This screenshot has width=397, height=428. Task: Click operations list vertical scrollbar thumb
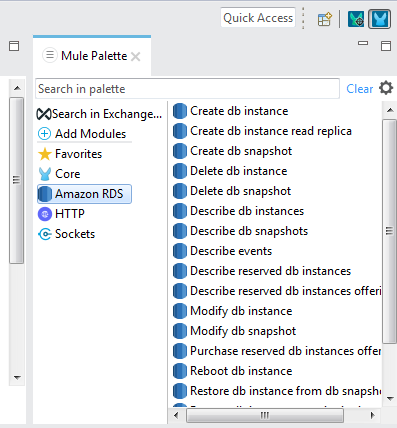pos(389,231)
